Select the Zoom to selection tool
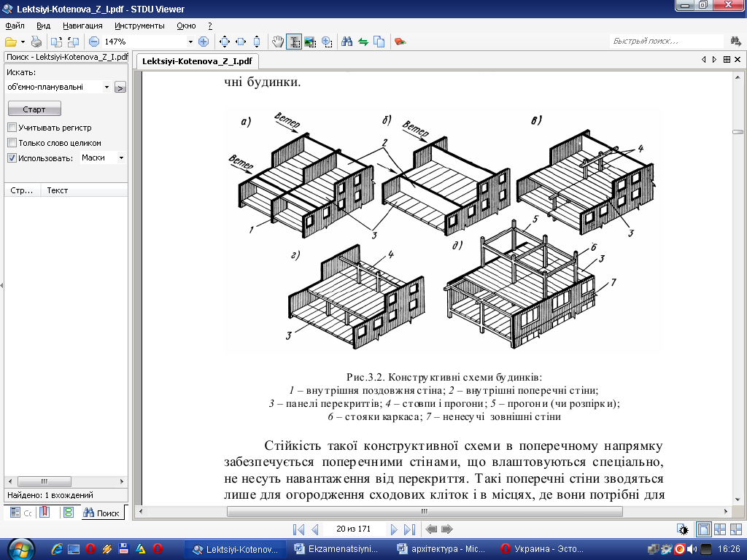 (x=327, y=42)
